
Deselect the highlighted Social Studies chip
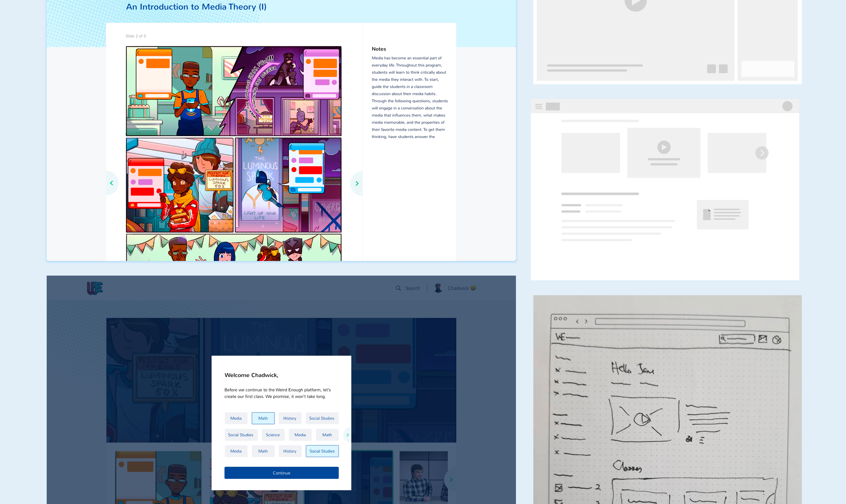point(322,451)
